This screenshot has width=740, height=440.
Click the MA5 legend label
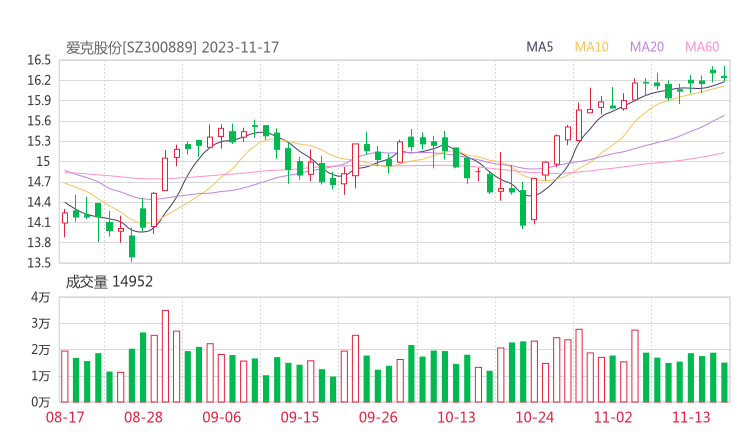[x=539, y=47]
